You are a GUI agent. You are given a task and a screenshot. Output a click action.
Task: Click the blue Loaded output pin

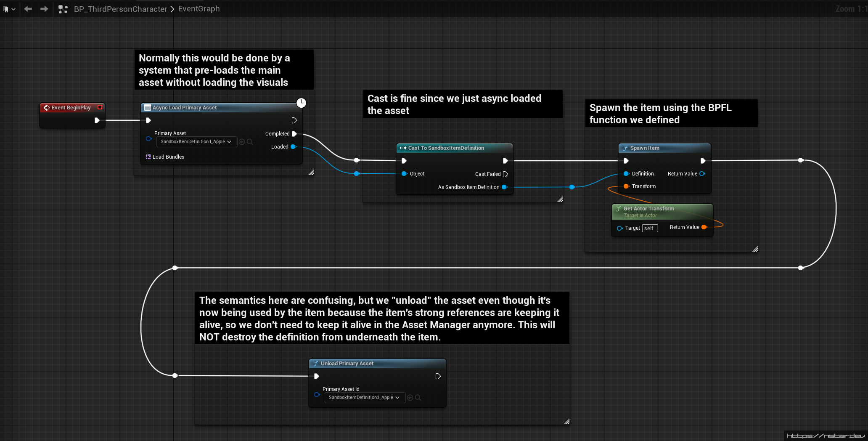click(x=293, y=147)
